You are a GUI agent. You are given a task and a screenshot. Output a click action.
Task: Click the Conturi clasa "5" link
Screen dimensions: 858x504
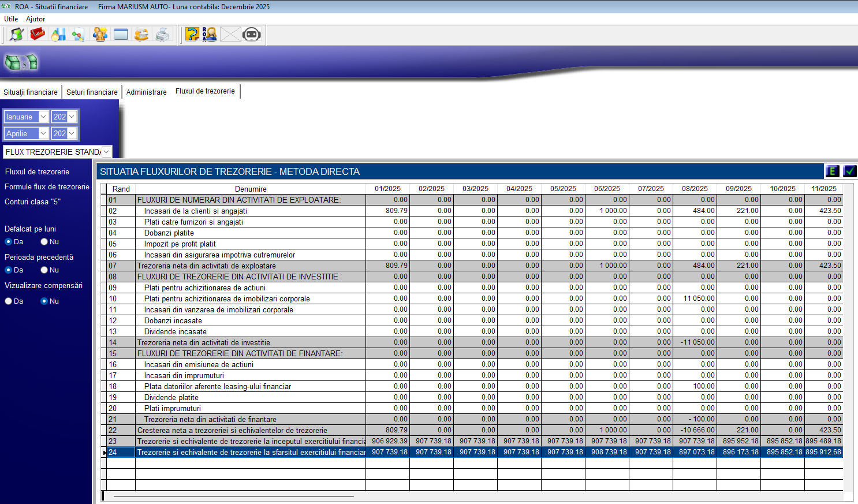pos(32,202)
